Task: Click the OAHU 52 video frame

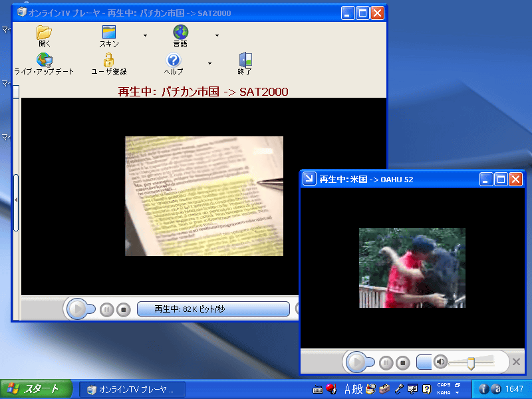Action: click(x=412, y=268)
